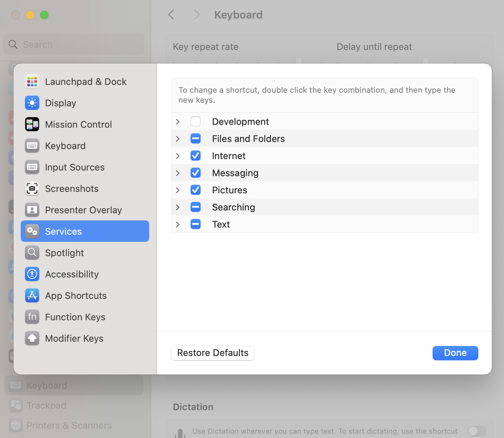The image size is (504, 438).
Task: Expand the Internet group
Action: click(x=178, y=156)
